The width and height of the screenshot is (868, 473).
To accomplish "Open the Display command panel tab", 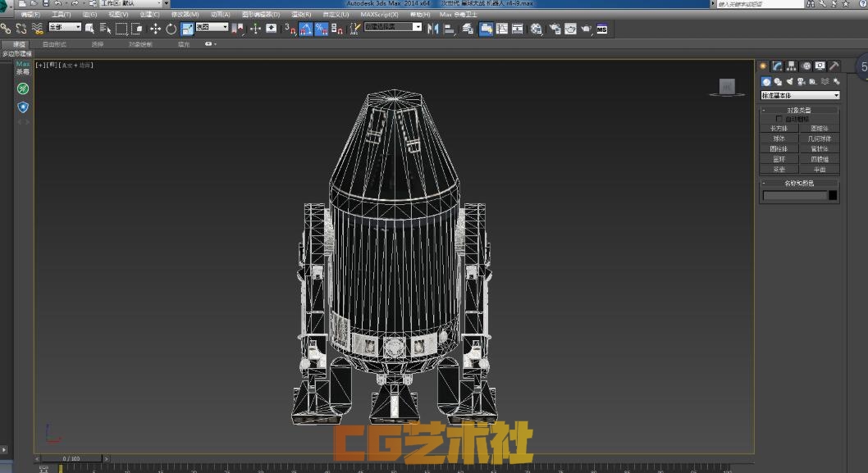I will 820,66.
